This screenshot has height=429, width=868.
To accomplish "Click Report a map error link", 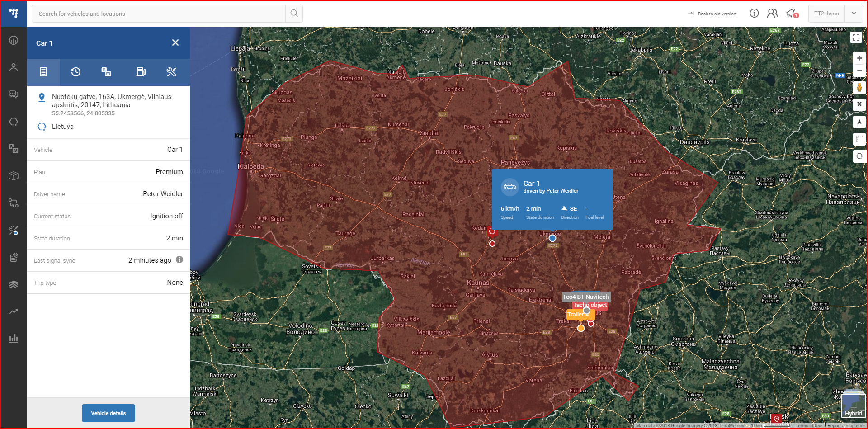I will click(846, 426).
